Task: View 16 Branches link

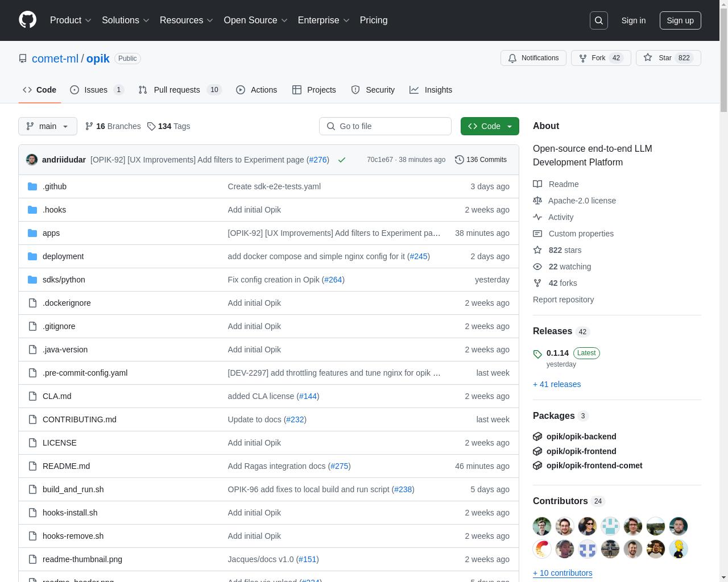Action: [x=113, y=126]
